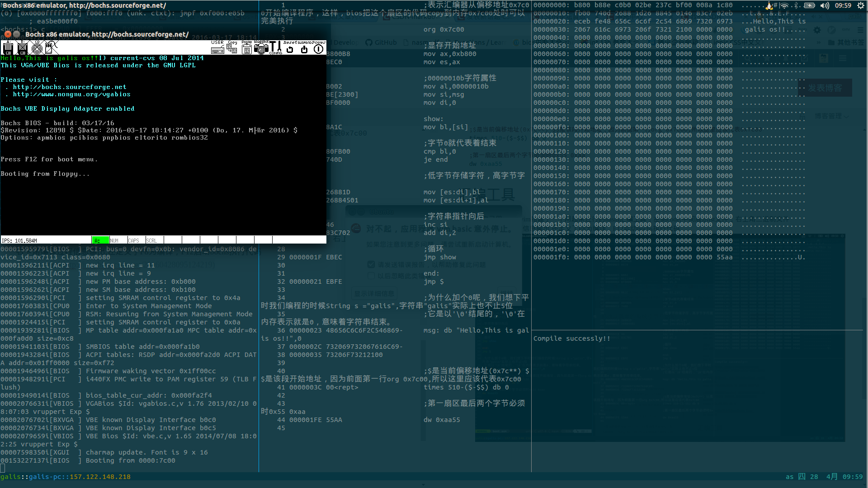Click the 'org 0x7c00' line in the listing
Screen dimensions: 868x488
(444, 29)
